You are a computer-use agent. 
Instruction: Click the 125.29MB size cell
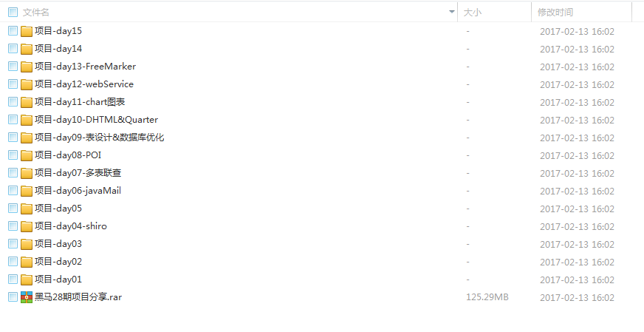(x=487, y=297)
